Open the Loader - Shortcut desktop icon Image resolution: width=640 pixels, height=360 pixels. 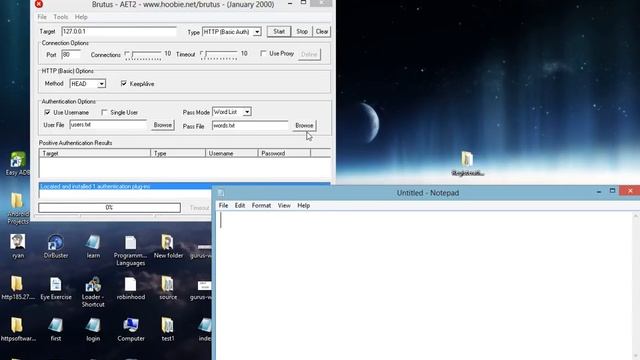pos(93,292)
